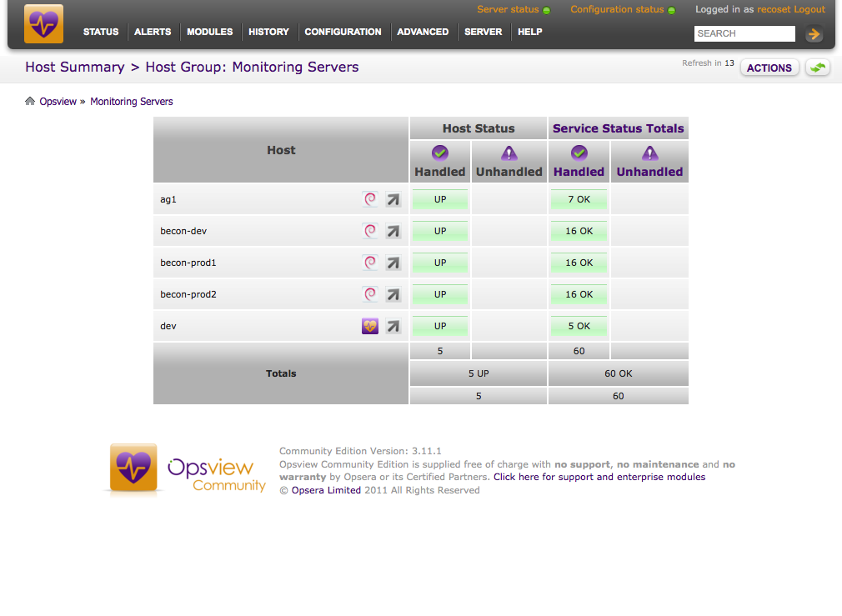Open the arrow link icon for becon-prod2
The image size is (842, 616).
click(x=393, y=295)
